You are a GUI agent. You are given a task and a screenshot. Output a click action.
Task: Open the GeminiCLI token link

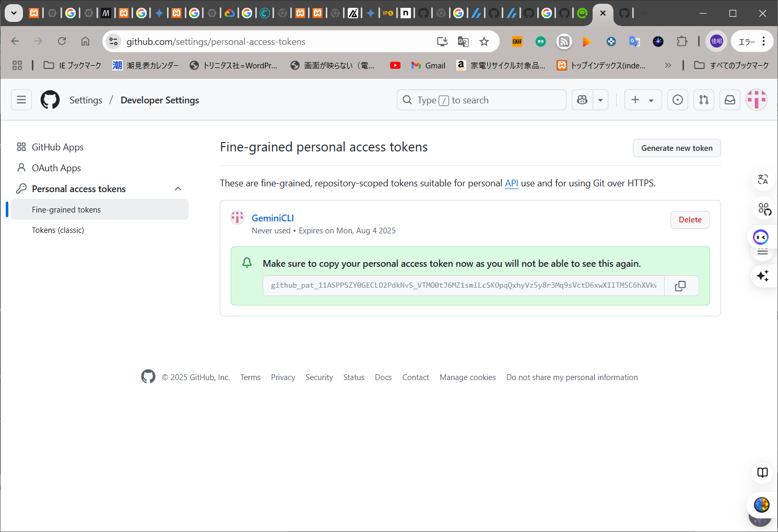click(273, 218)
